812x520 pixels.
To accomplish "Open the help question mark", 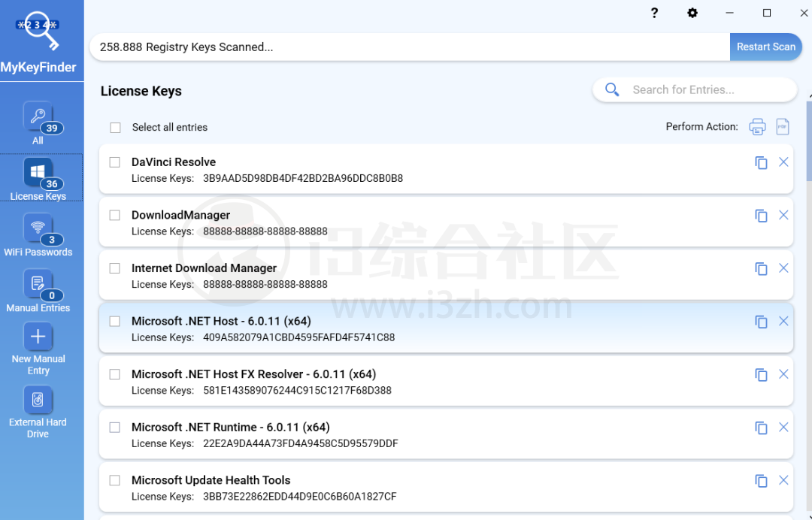I will (x=655, y=13).
